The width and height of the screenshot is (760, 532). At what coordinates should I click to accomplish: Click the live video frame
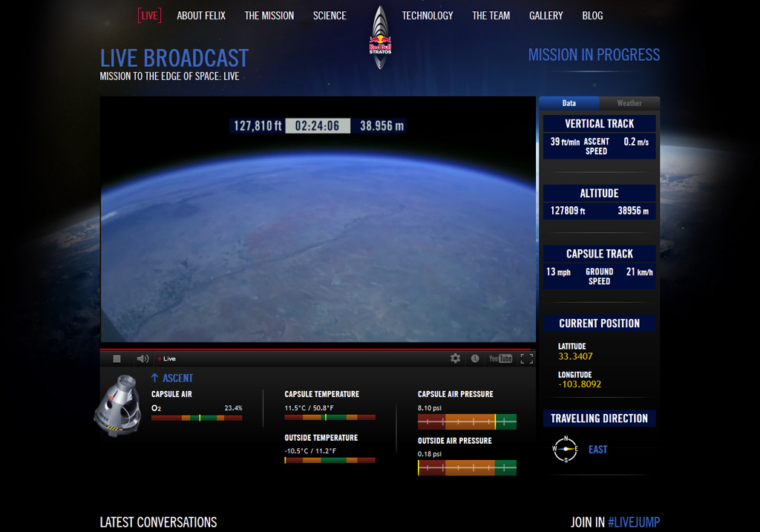pos(318,220)
